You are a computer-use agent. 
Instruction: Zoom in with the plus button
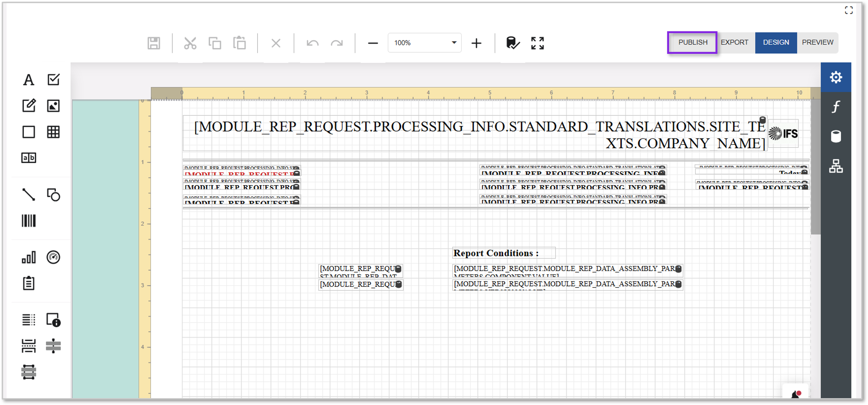[x=476, y=43]
